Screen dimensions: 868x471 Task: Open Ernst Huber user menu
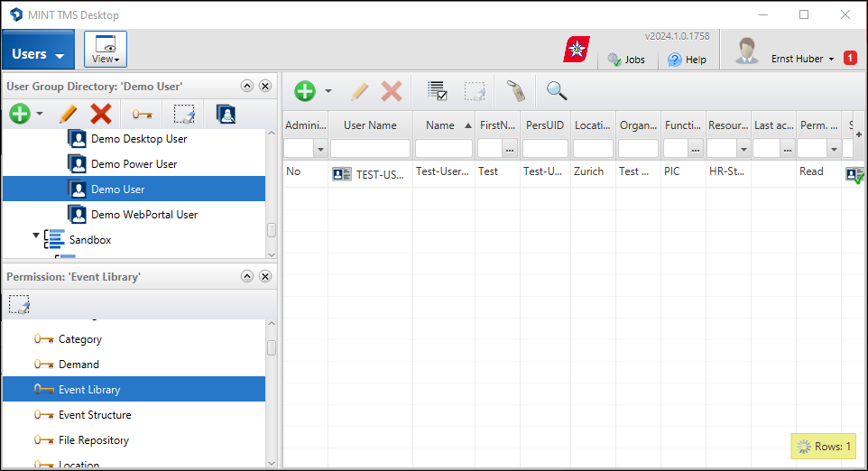802,59
